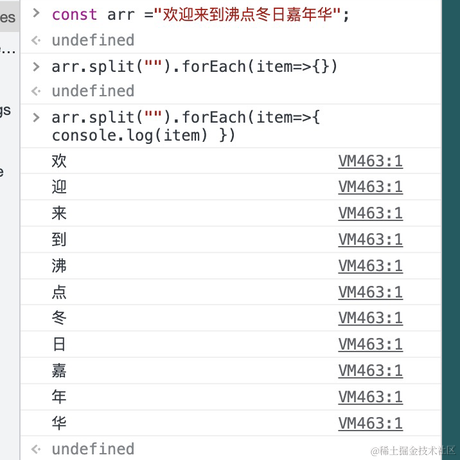Select the logged character 点
This screenshot has height=460, width=460.
pyautogui.click(x=59, y=292)
